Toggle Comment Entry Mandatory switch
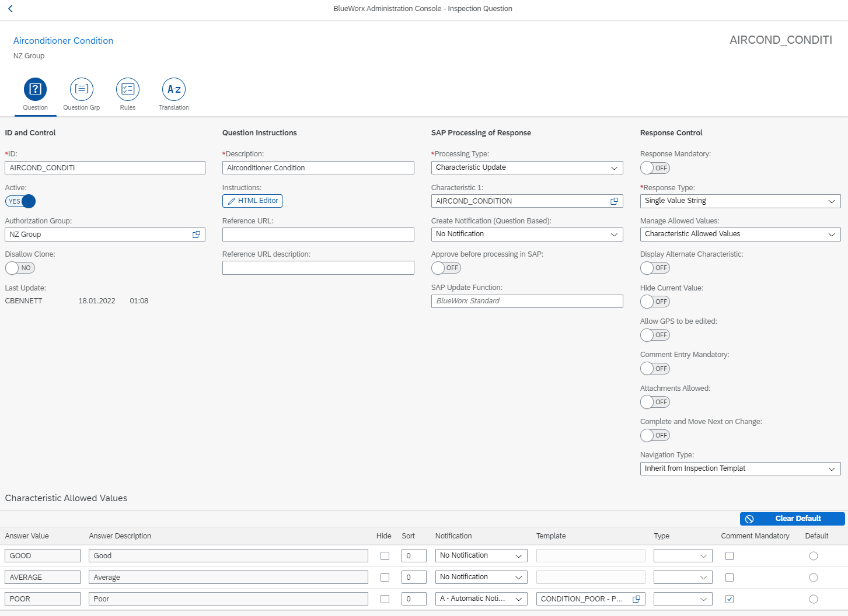Image resolution: width=848 pixels, height=616 pixels. [x=655, y=369]
